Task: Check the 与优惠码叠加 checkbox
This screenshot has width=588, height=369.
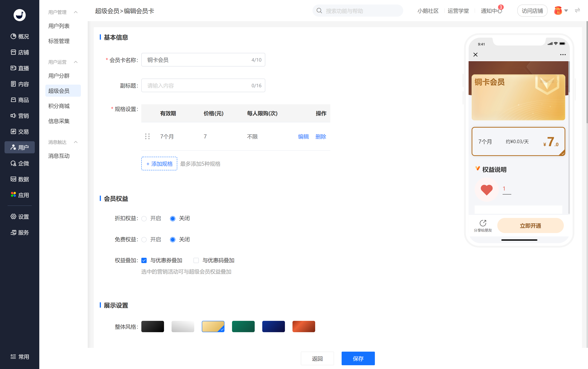Action: [x=196, y=260]
